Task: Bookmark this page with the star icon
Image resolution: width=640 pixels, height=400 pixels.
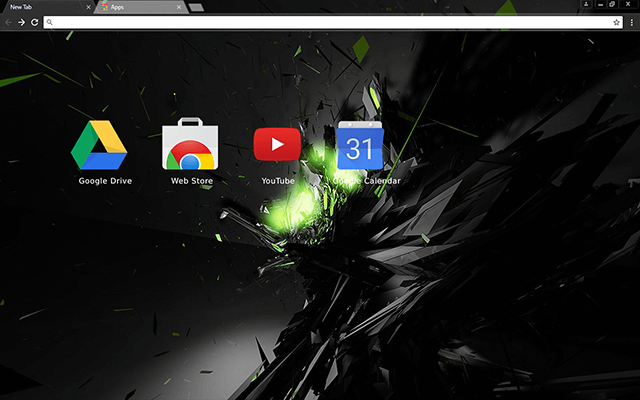Action: coord(617,22)
